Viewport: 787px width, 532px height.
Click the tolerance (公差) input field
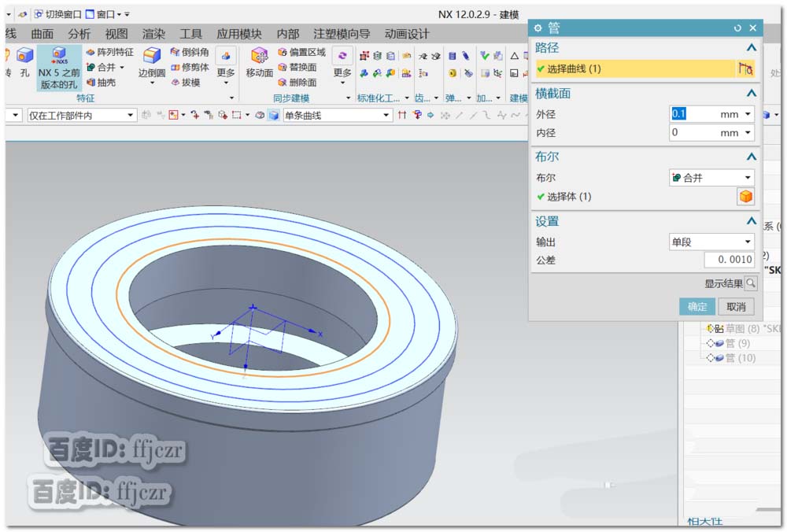click(730, 260)
